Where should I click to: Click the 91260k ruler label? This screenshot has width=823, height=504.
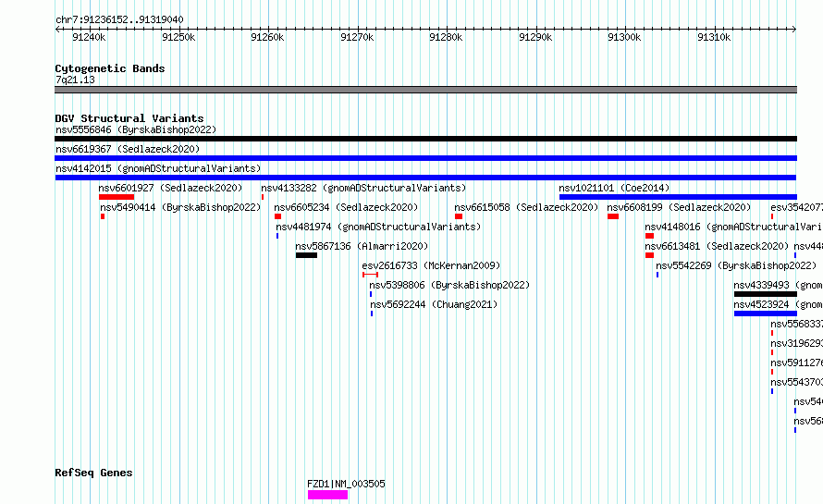click(x=267, y=37)
